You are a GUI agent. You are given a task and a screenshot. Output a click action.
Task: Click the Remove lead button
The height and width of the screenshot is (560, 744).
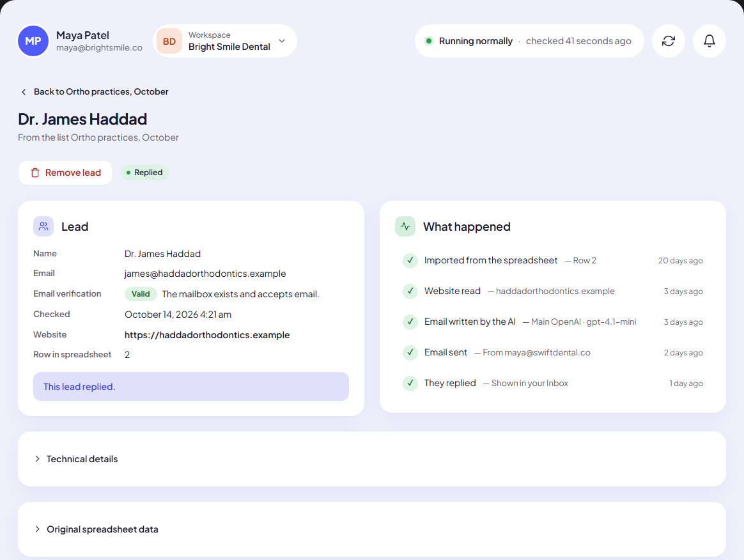(65, 173)
